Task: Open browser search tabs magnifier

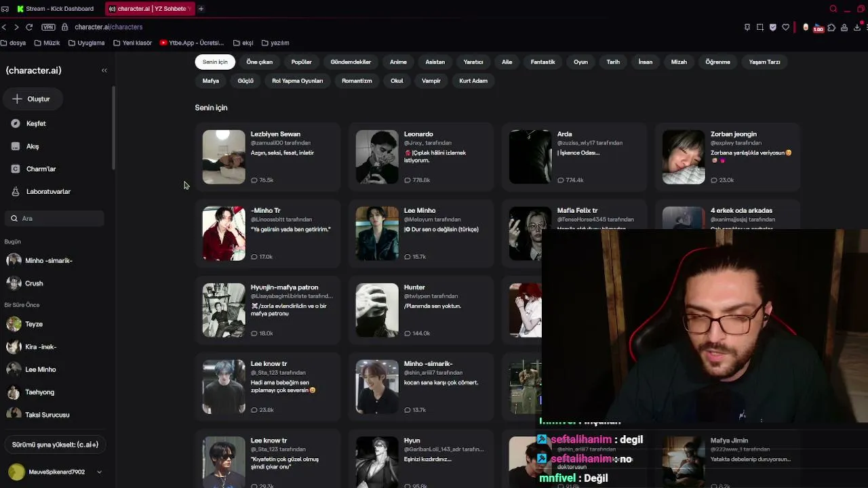Action: coord(833,9)
